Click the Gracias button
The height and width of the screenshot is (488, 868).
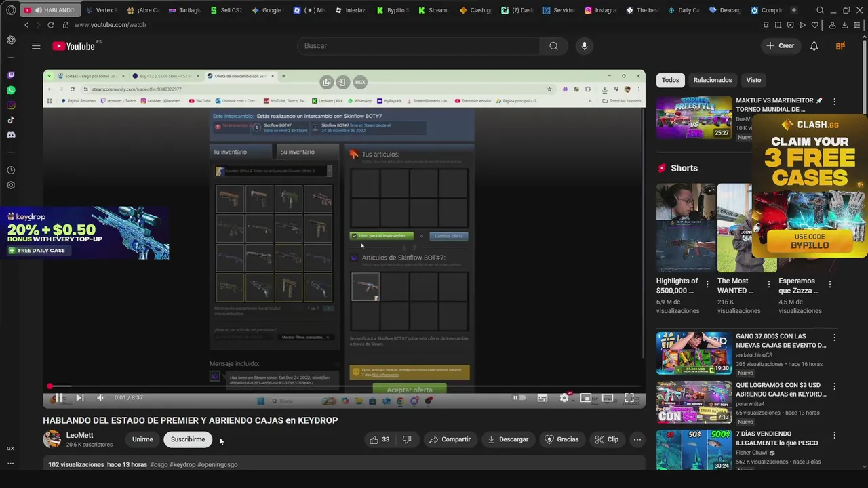(x=561, y=439)
